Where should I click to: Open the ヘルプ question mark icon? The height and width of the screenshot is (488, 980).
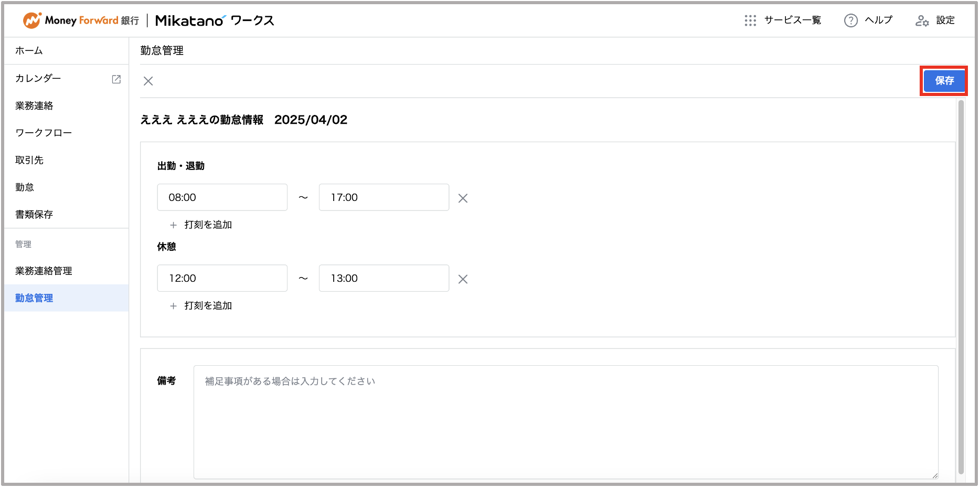(850, 20)
